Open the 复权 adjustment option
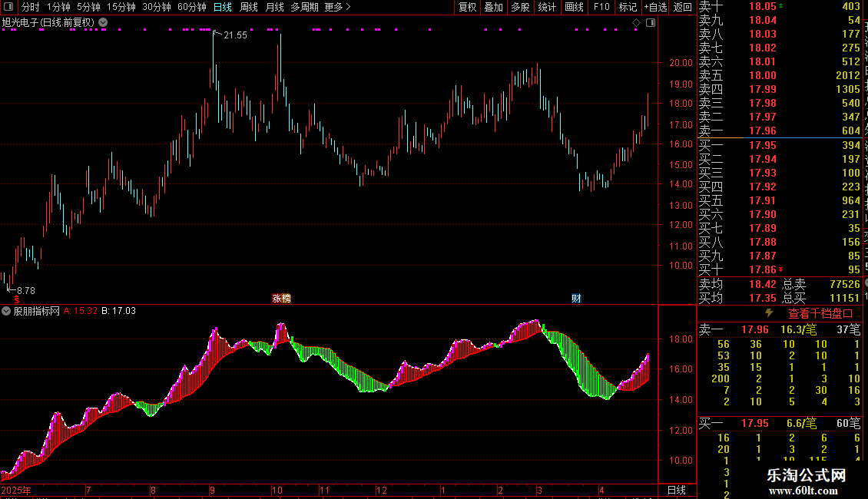868x499 pixels. click(467, 7)
